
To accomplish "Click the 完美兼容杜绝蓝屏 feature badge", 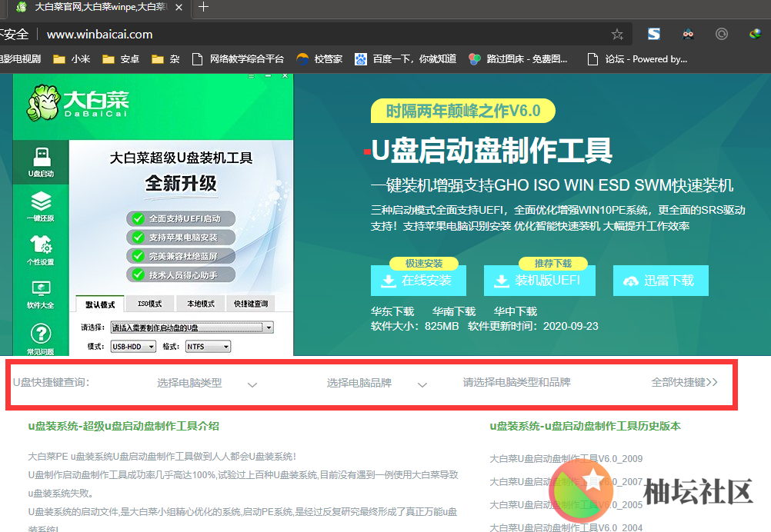I will [x=181, y=256].
